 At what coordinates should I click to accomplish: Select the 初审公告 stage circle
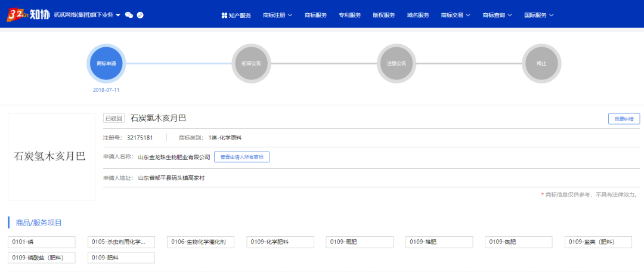point(251,63)
